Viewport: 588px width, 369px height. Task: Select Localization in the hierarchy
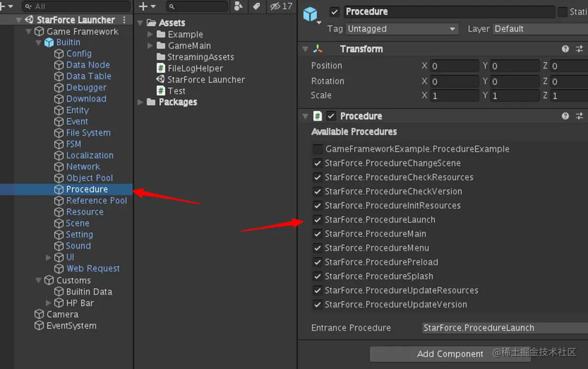[90, 155]
